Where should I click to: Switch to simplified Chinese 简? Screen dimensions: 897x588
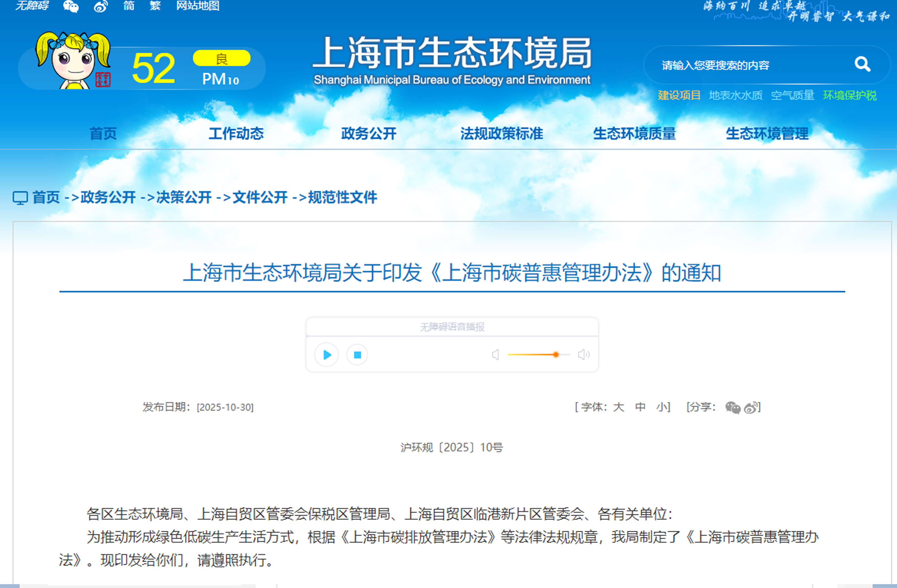[129, 6]
